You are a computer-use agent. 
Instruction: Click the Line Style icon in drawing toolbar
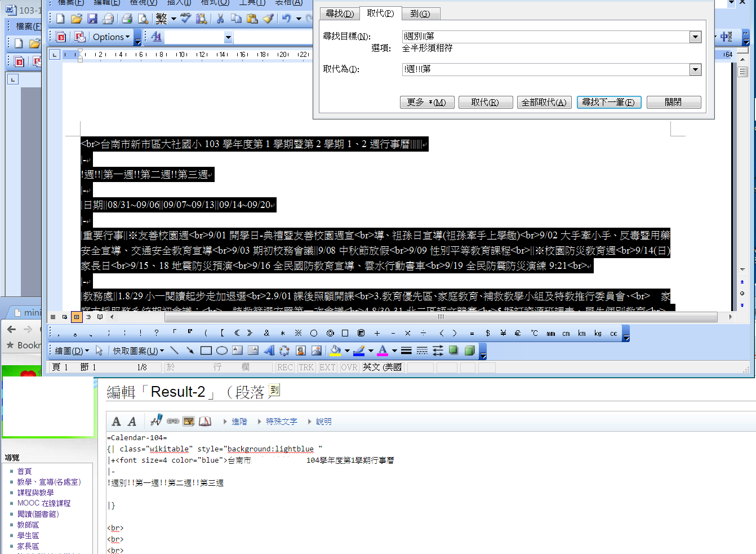406,351
